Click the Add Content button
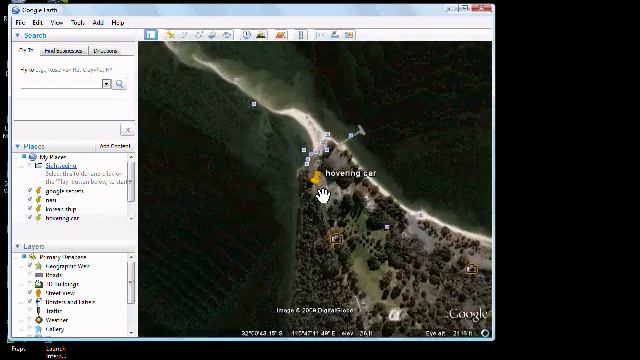This screenshot has height=360, width=640. [x=115, y=146]
